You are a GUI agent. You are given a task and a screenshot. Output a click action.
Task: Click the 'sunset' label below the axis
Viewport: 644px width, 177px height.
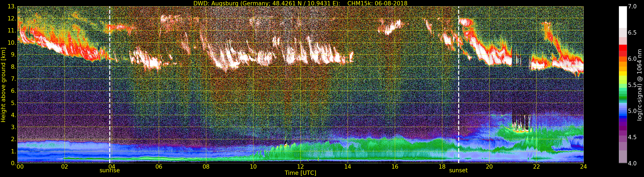458,171
